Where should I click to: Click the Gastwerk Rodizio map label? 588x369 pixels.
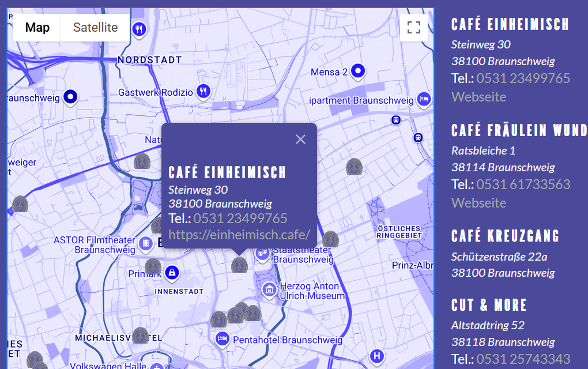click(x=156, y=92)
